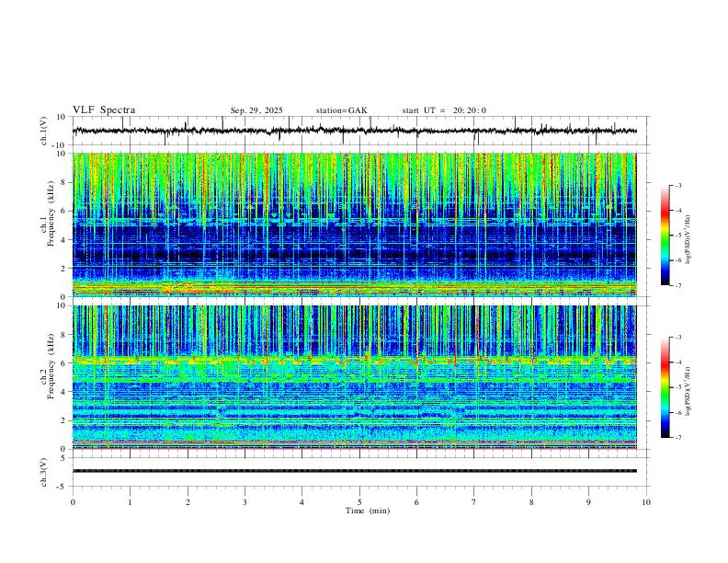Click the "Time (min)" axis label
728x563 pixels.
pos(368,511)
